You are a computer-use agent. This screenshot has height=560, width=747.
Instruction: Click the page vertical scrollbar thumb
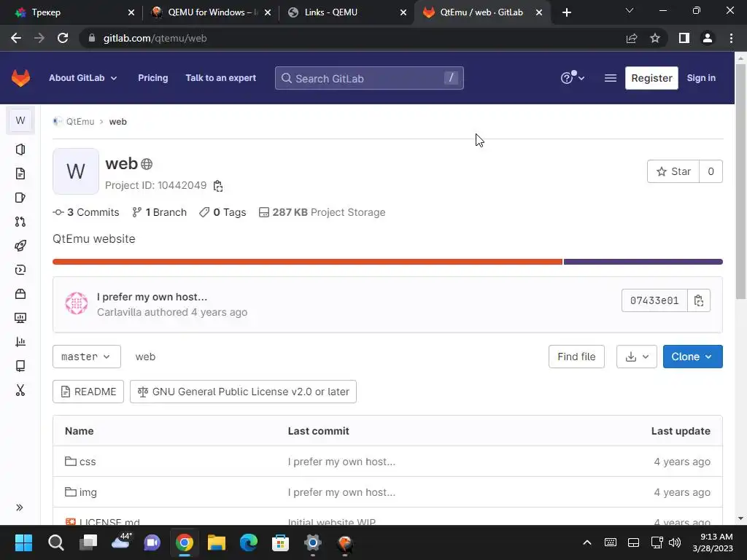(x=740, y=181)
